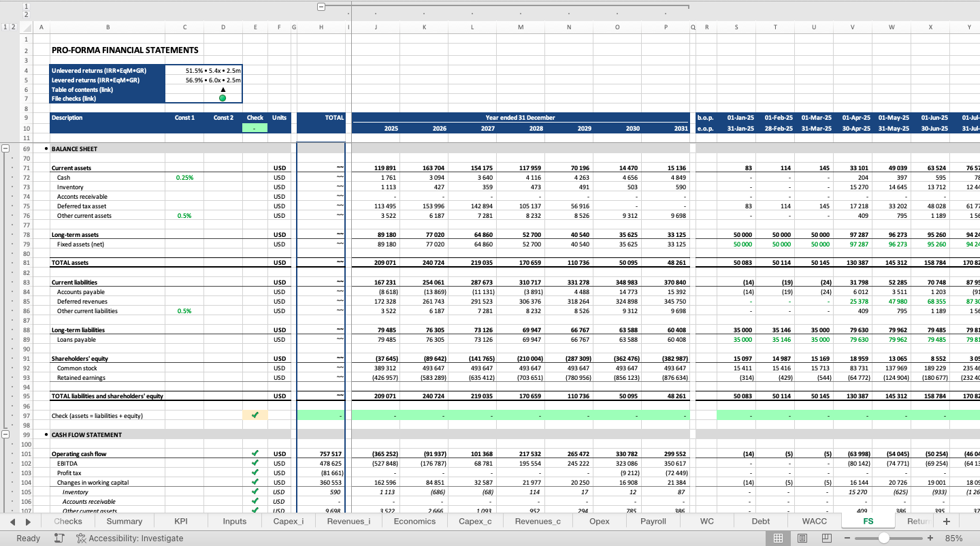This screenshot has height=546, width=980.
Task: Click the green check beside Operating cash flow
Action: [x=255, y=453]
